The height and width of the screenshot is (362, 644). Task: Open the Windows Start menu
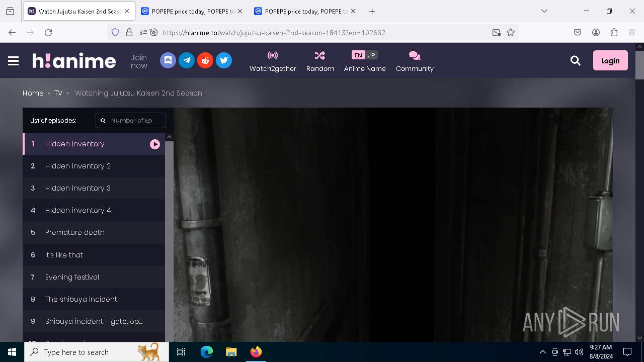(x=12, y=352)
